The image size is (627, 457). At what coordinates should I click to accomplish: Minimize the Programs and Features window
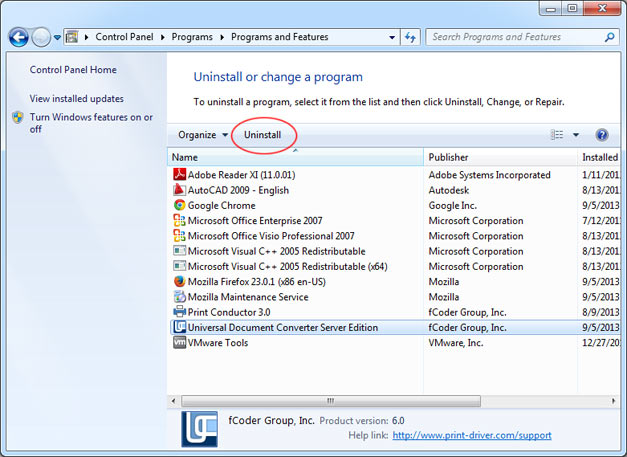click(551, 8)
